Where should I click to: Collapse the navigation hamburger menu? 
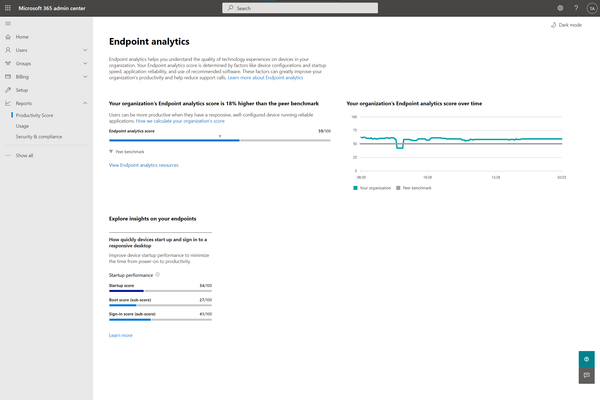(8, 24)
